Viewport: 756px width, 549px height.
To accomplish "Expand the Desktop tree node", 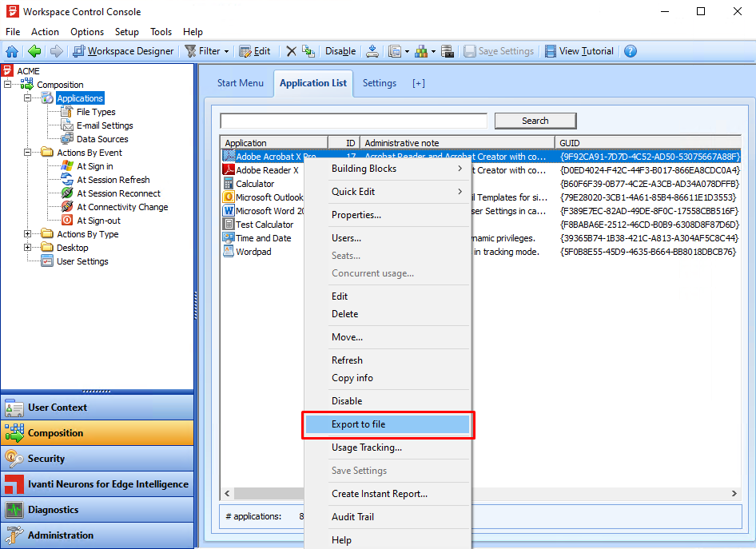I will tap(27, 247).
